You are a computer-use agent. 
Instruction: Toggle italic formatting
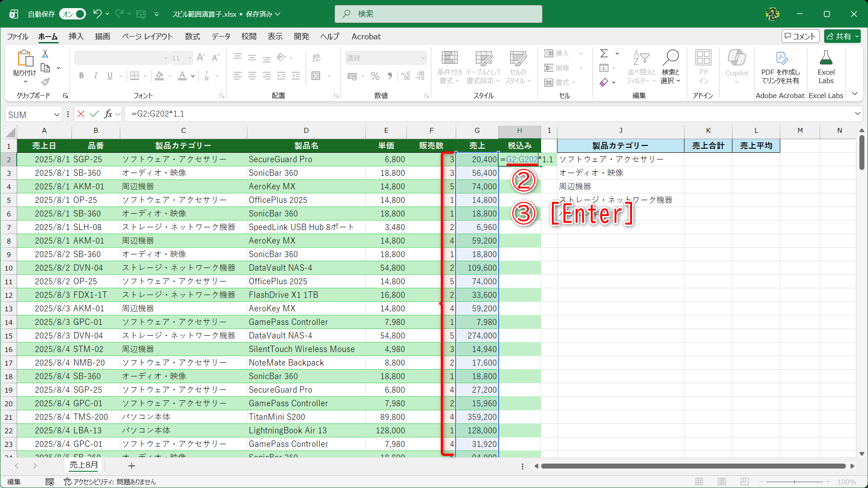point(95,75)
